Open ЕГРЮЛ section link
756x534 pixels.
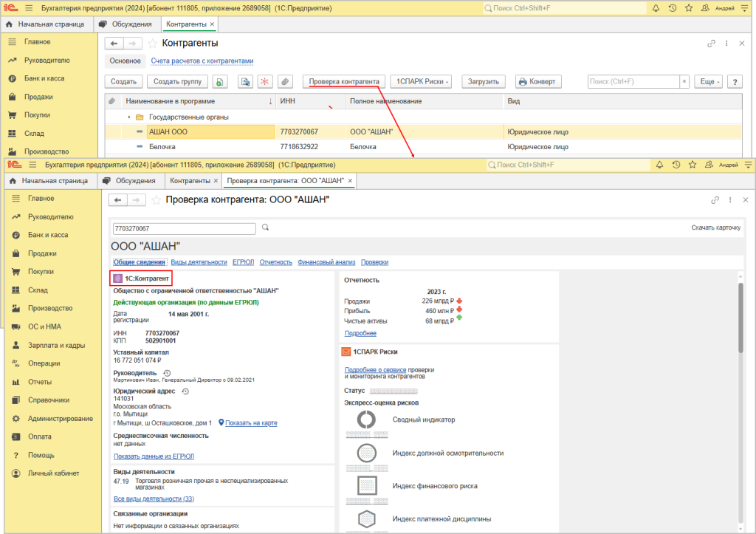click(x=243, y=262)
